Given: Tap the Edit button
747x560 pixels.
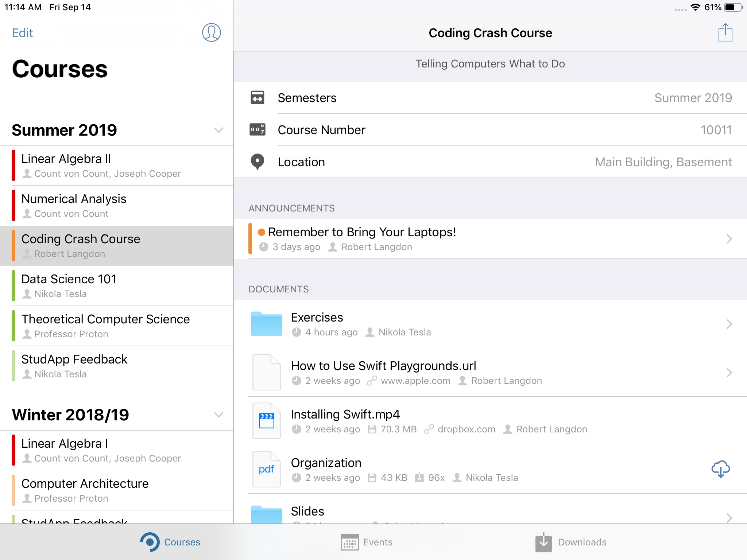Looking at the screenshot, I should [x=22, y=33].
